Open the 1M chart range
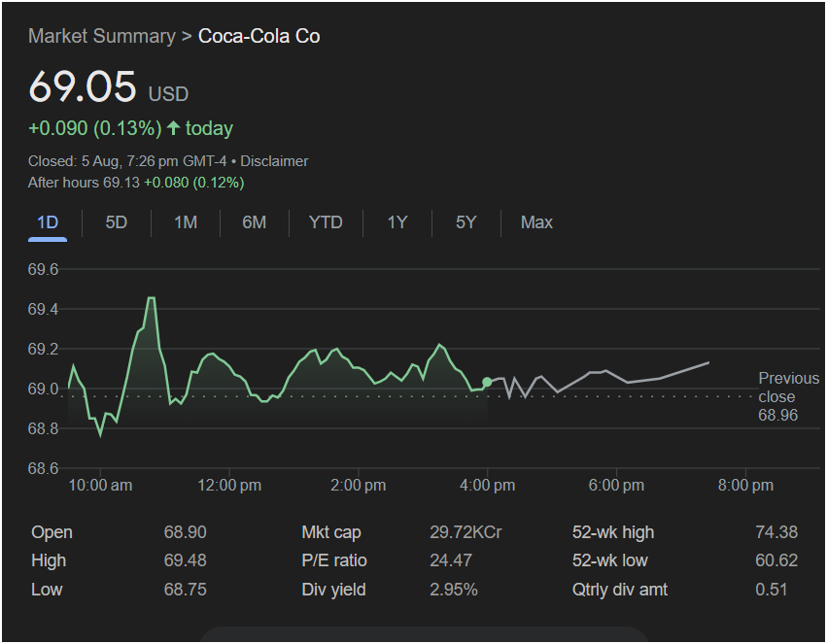This screenshot has width=827, height=644. (x=186, y=222)
